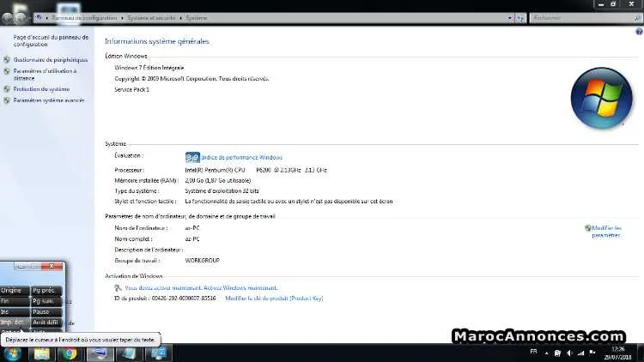Click the Forward navigation arrow
This screenshot has width=644, height=362.
click(20, 18)
